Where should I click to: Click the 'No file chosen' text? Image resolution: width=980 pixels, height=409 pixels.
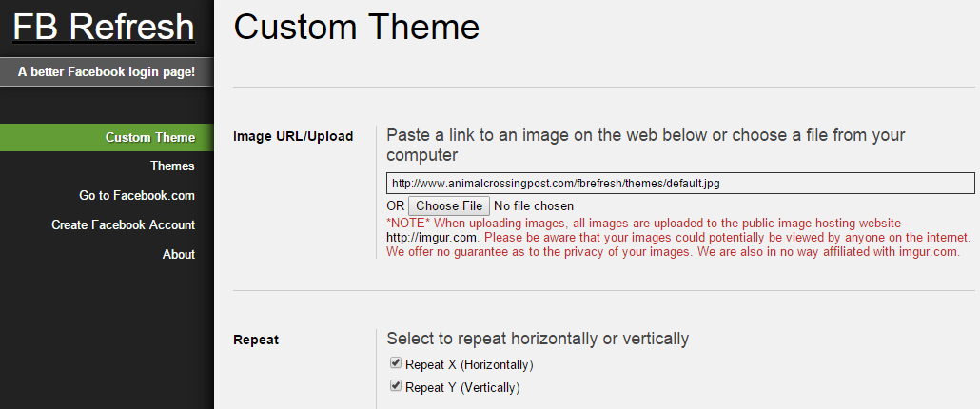[534, 206]
